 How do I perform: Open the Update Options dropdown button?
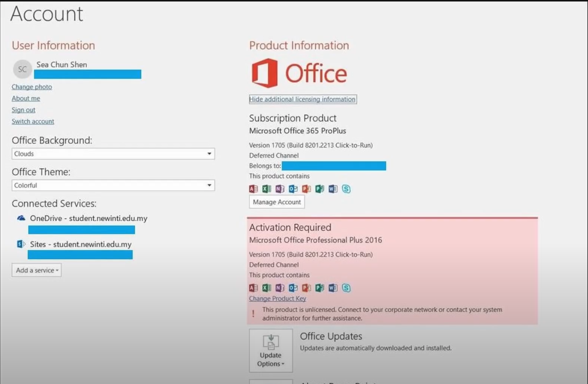pos(271,350)
